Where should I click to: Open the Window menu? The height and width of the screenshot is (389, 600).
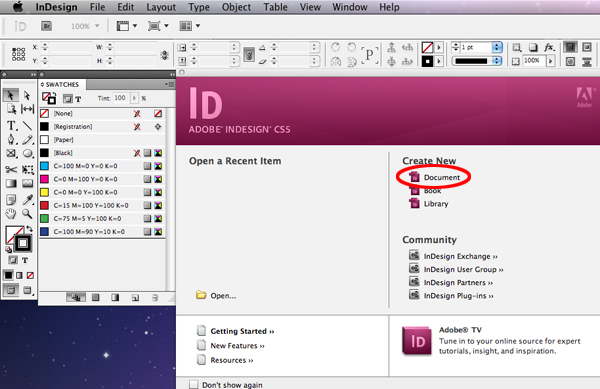[x=350, y=7]
